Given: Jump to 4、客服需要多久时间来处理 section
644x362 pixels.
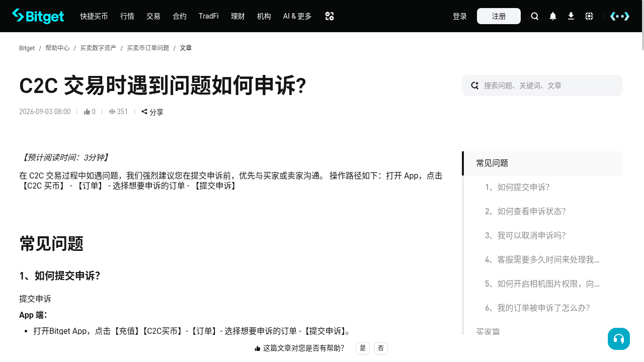Looking at the screenshot, I should [x=542, y=260].
